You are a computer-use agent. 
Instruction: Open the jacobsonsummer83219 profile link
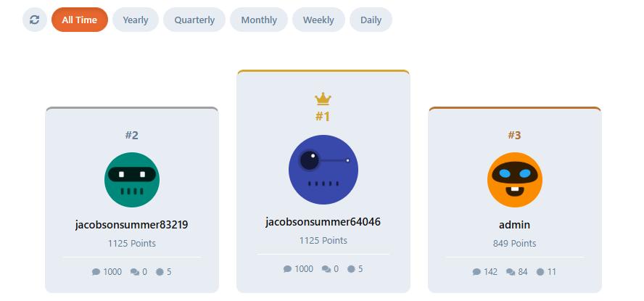[x=132, y=225]
